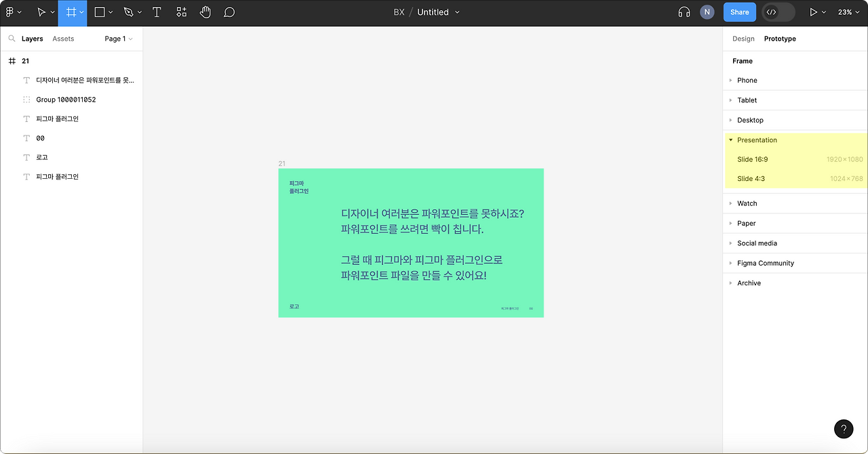Image resolution: width=868 pixels, height=454 pixels.
Task: Select the Frame tool
Action: (x=71, y=12)
